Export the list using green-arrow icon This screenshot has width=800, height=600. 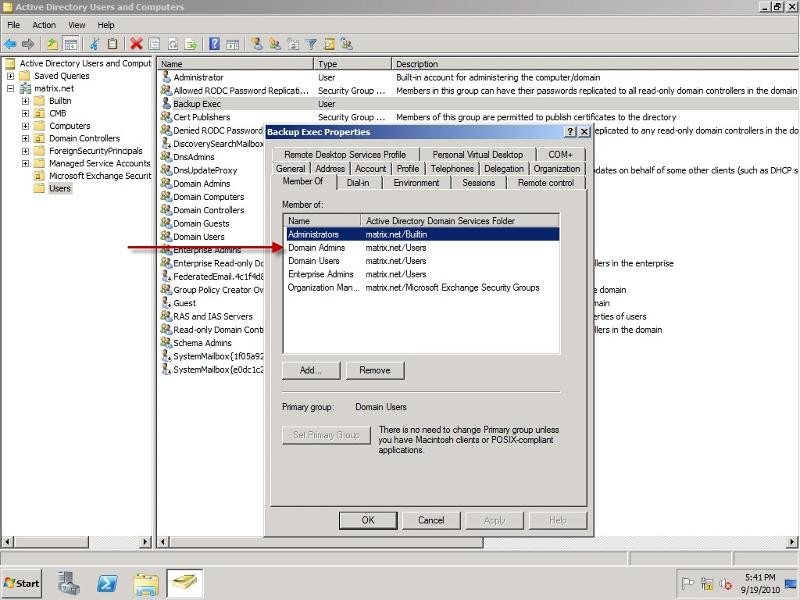pyautogui.click(x=191, y=44)
